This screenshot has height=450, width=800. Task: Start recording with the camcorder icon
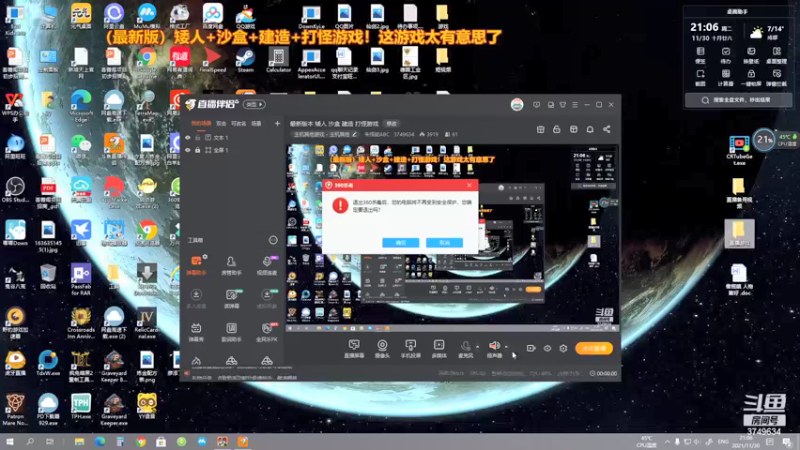click(531, 348)
